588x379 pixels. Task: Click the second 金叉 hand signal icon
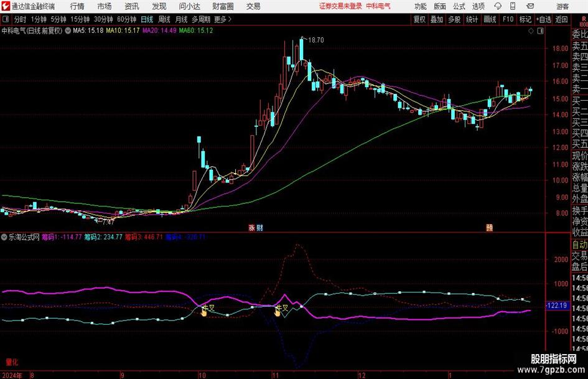pos(277,312)
